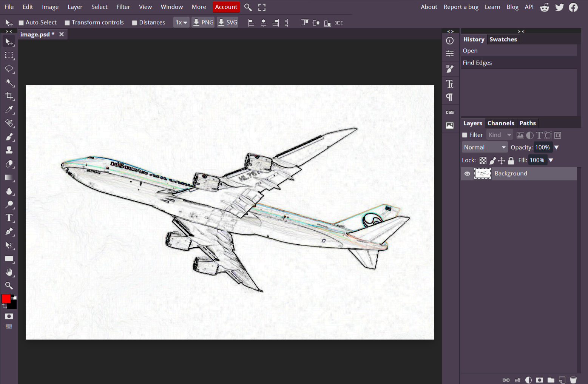Expand the Opacity slider arrow

(556, 148)
